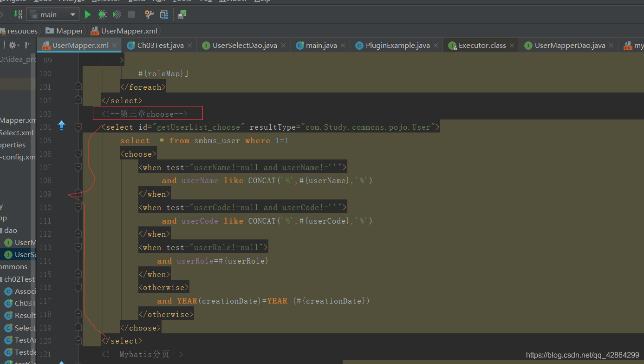Viewport: 644px width, 364px height.
Task: Click the gray Stop button in toolbar
Action: (x=131, y=14)
